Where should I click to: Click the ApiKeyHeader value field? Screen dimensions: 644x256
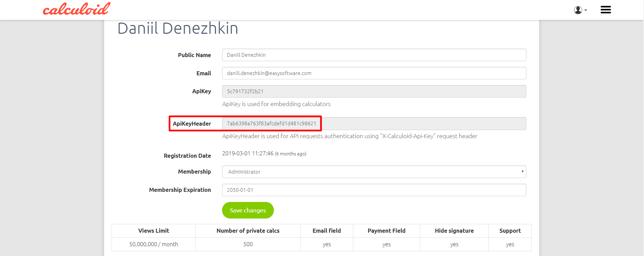(374, 124)
